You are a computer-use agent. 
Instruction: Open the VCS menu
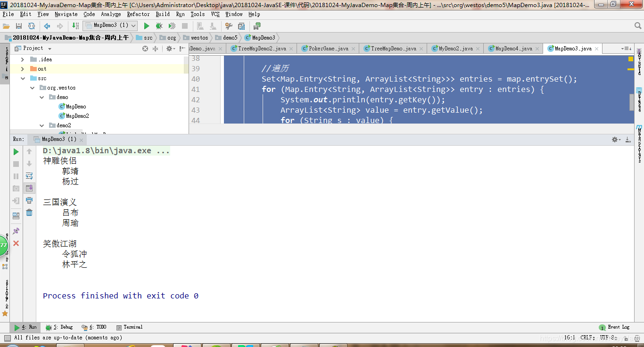tap(215, 14)
